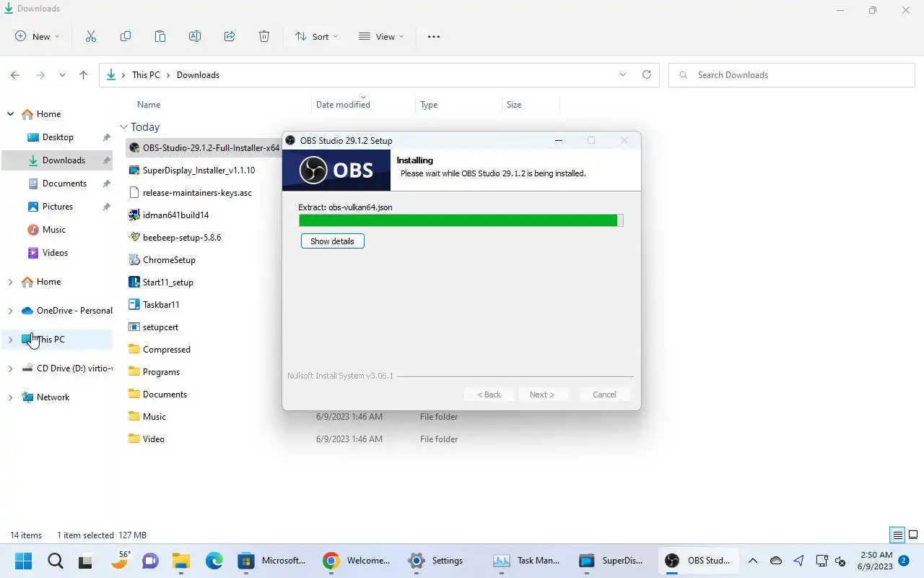Screen dimensions: 924x578
Task: Click the Back button in OBS Setup
Action: click(x=489, y=394)
